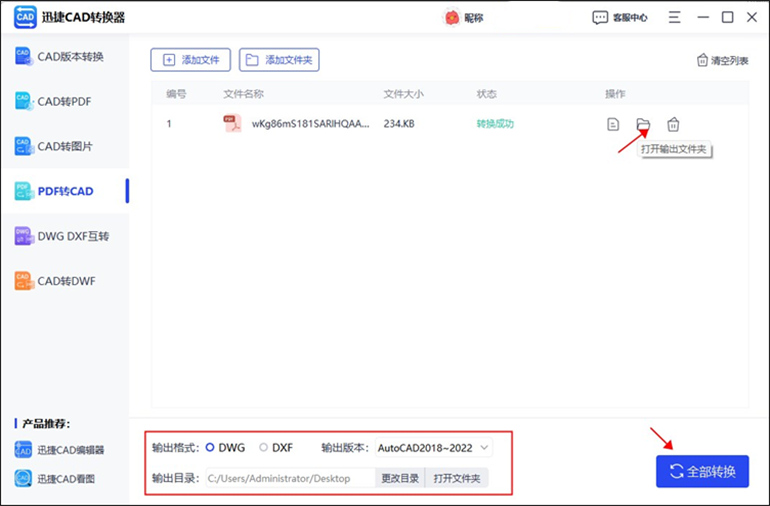This screenshot has height=506, width=770.
Task: Click 打开文件夹 next to output directory
Action: pos(457,478)
